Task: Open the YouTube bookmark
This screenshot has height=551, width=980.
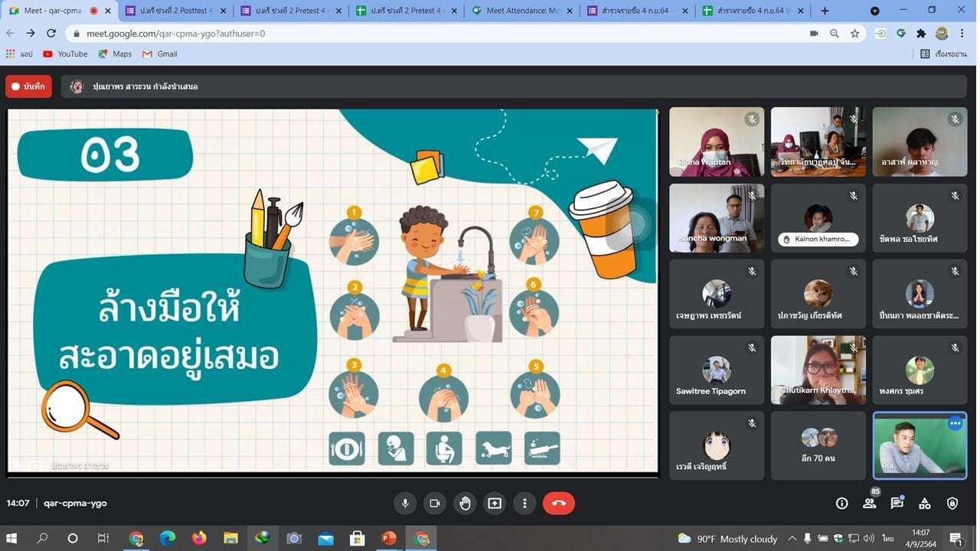Action: point(65,54)
